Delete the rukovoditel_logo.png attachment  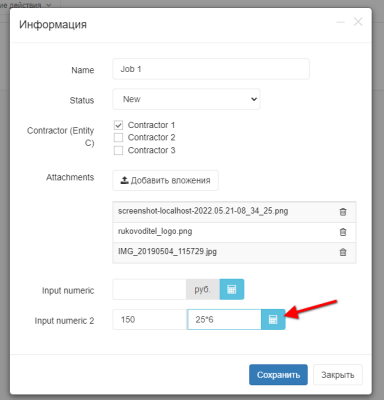(x=343, y=232)
